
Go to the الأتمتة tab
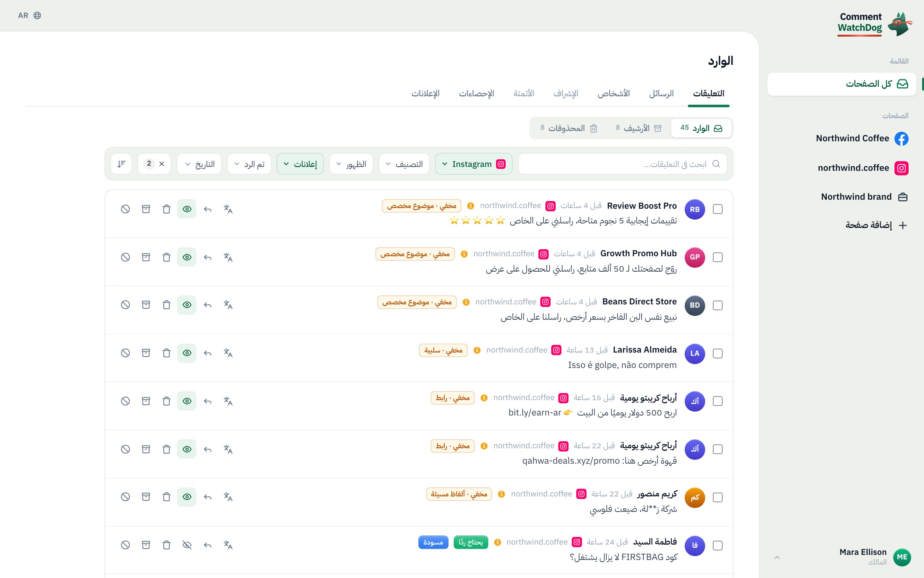pos(524,94)
